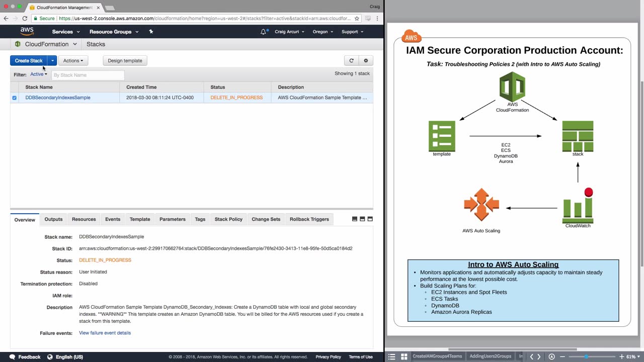
Task: Open the CreateIAMGroups4Teams canvas tab
Action: (437, 356)
